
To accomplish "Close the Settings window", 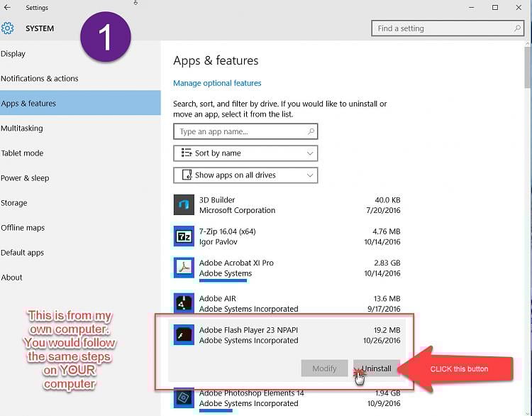I will (x=519, y=7).
